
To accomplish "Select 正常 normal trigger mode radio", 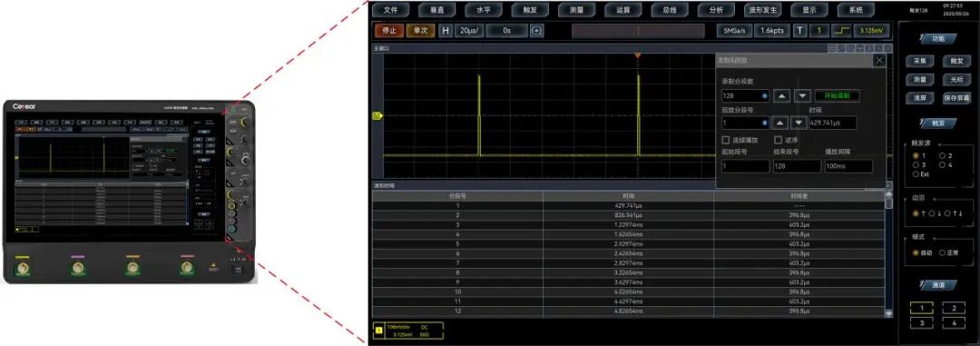I will pos(942,252).
